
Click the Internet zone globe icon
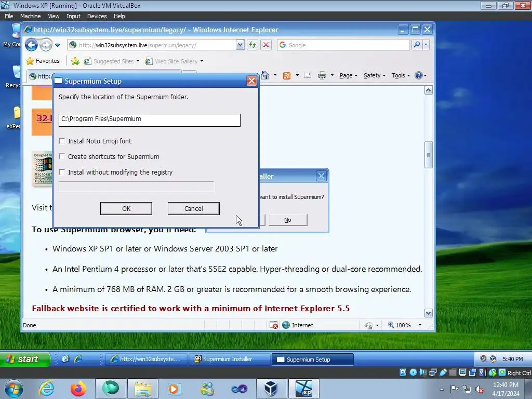pos(286,325)
